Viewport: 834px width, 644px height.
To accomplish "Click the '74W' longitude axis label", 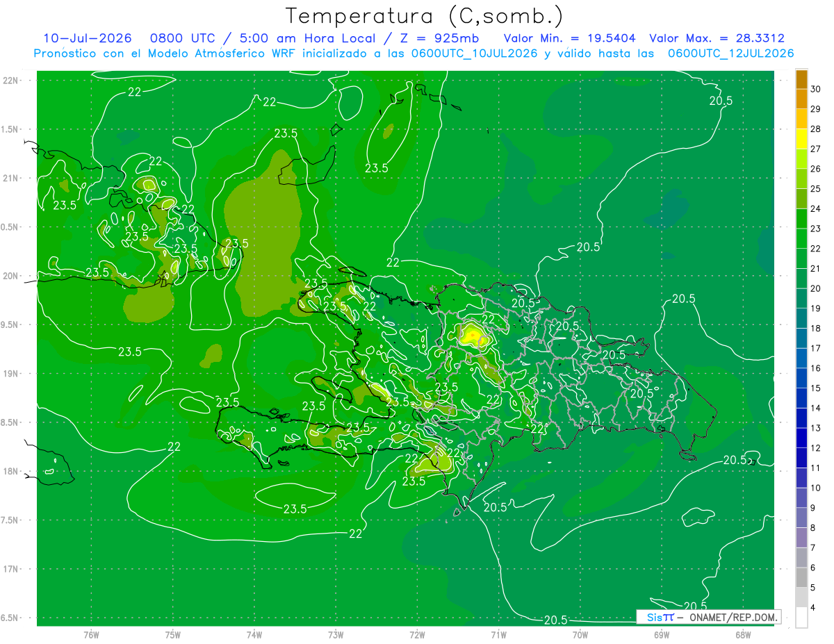I will click(x=254, y=635).
